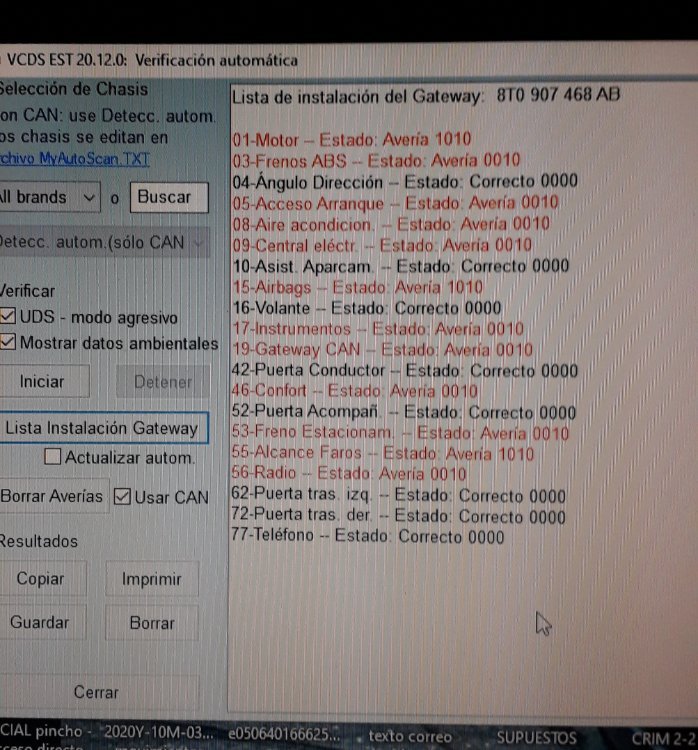Toggle Mostrar datos ambientales checkbox

(8, 342)
